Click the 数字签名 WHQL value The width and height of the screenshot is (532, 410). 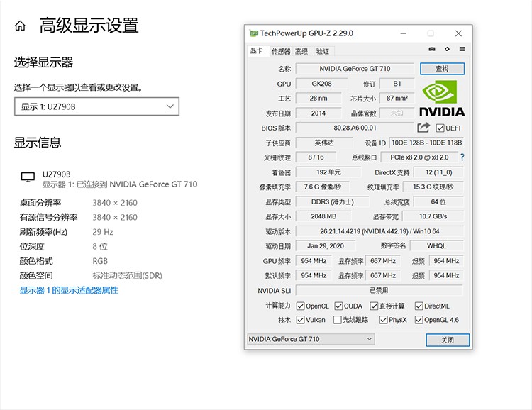click(437, 245)
